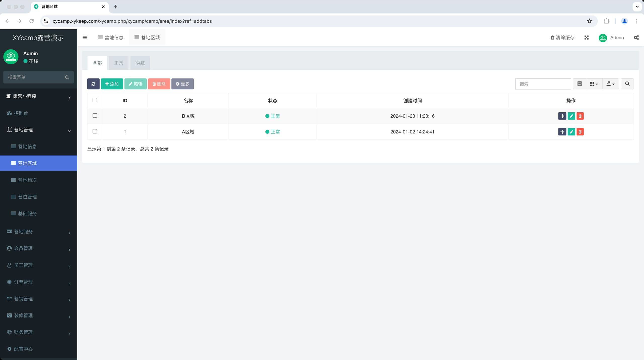Click the 删除 toolbar button
Viewport: 644px width, 360px height.
click(x=159, y=84)
